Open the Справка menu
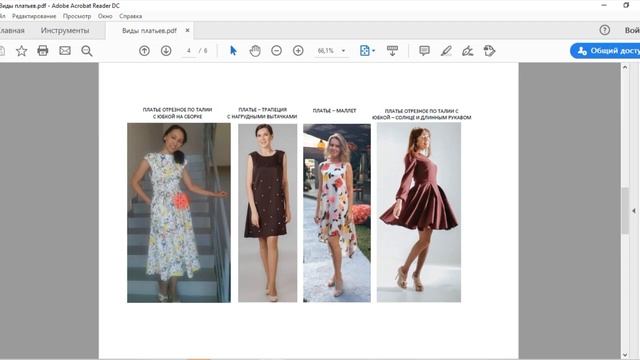The image size is (640, 360). click(131, 16)
